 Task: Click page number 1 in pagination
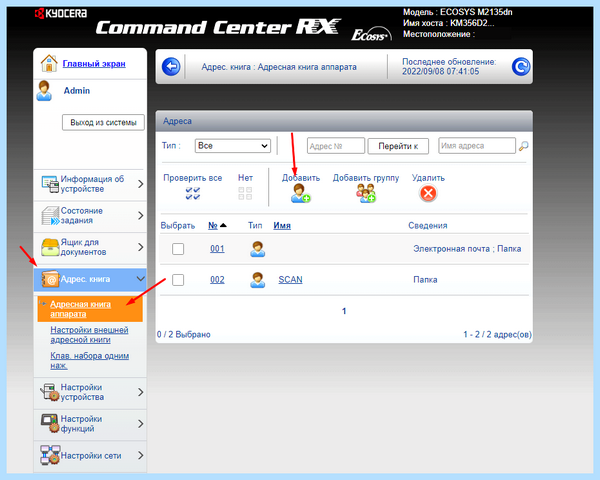(x=344, y=311)
